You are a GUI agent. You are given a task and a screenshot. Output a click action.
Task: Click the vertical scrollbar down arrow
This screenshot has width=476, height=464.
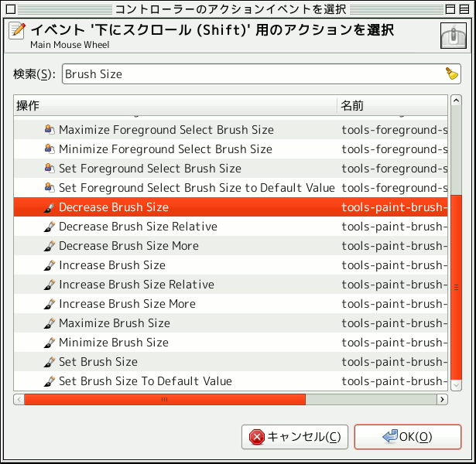tap(455, 384)
